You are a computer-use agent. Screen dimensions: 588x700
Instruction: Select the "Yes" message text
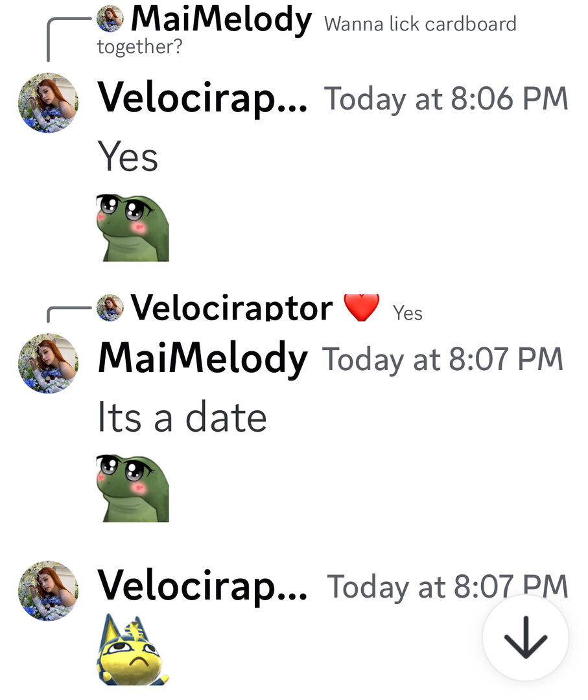[x=128, y=156]
